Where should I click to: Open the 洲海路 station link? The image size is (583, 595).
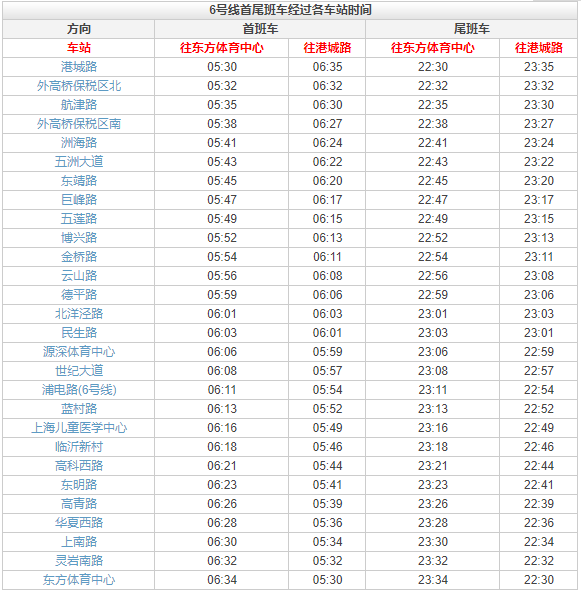click(x=79, y=143)
